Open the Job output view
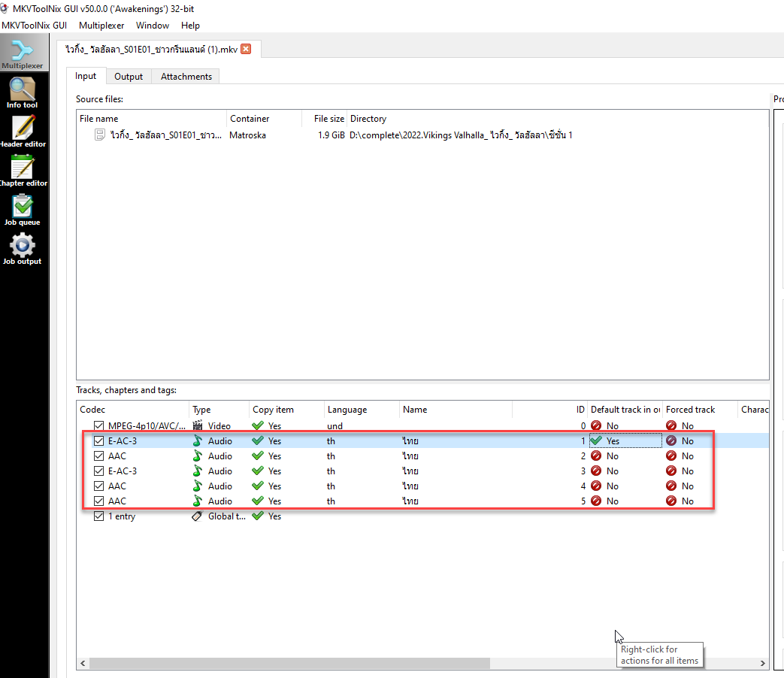Viewport: 784px width, 678px height. 23,249
